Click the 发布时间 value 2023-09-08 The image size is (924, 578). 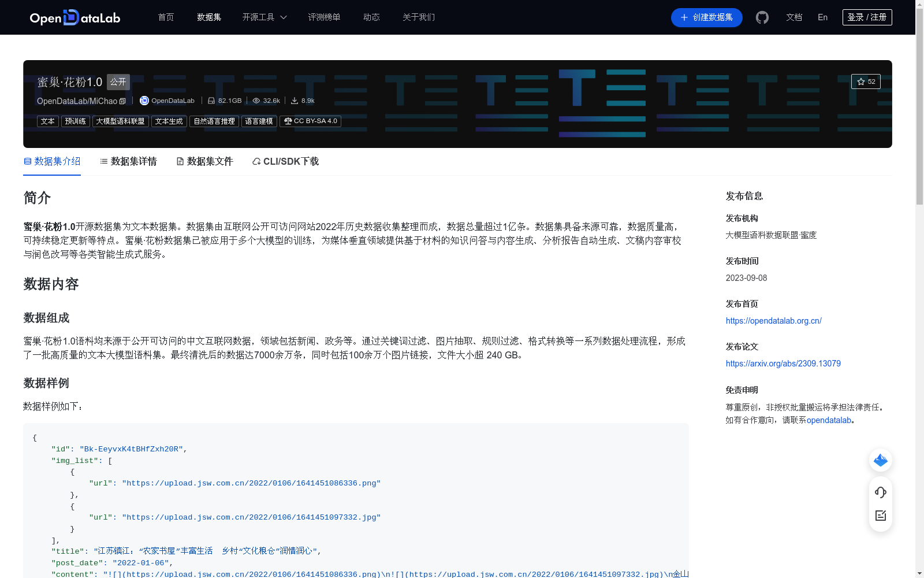(x=746, y=278)
